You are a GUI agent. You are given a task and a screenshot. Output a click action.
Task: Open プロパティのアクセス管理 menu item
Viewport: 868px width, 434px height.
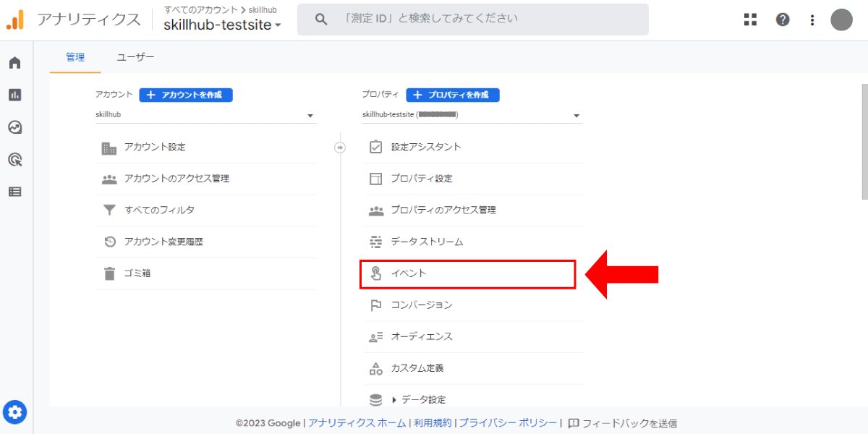(472, 210)
